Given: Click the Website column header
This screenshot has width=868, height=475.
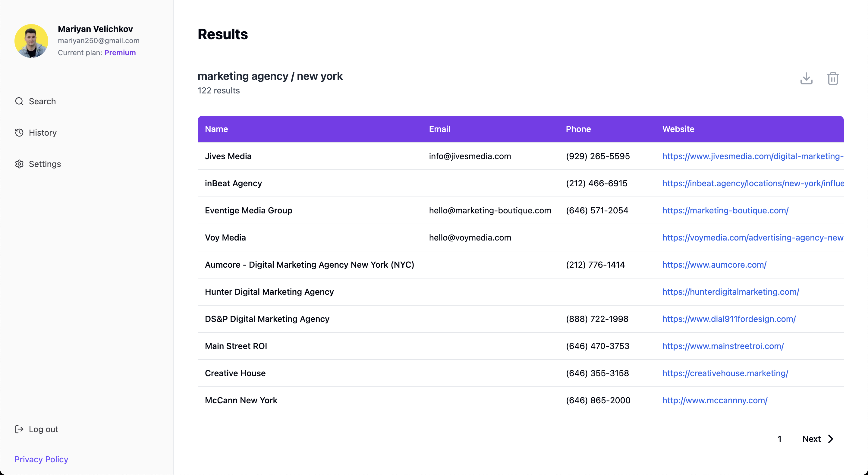Looking at the screenshot, I should point(678,129).
